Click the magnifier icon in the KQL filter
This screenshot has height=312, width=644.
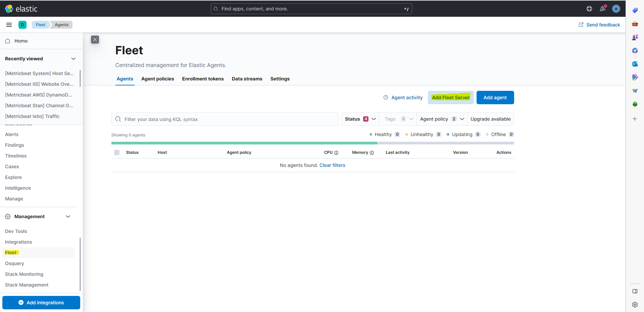(118, 119)
